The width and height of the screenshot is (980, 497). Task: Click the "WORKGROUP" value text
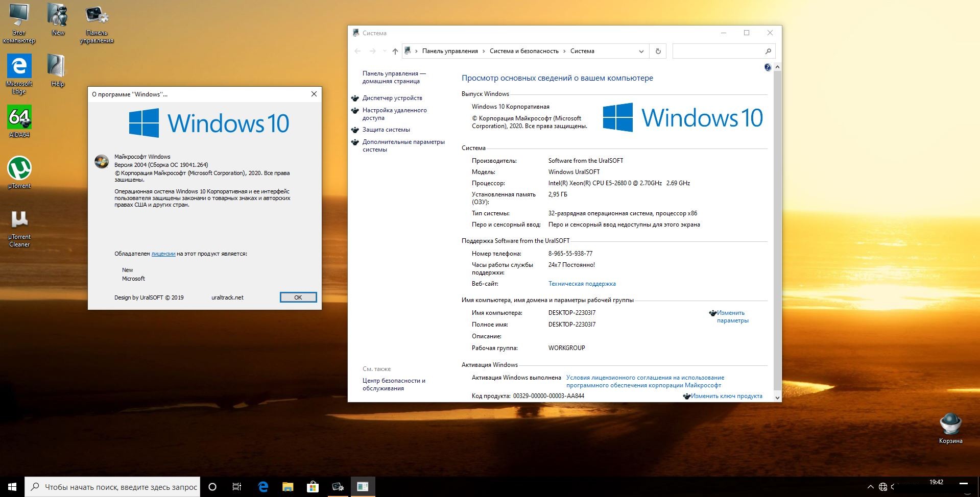point(567,348)
